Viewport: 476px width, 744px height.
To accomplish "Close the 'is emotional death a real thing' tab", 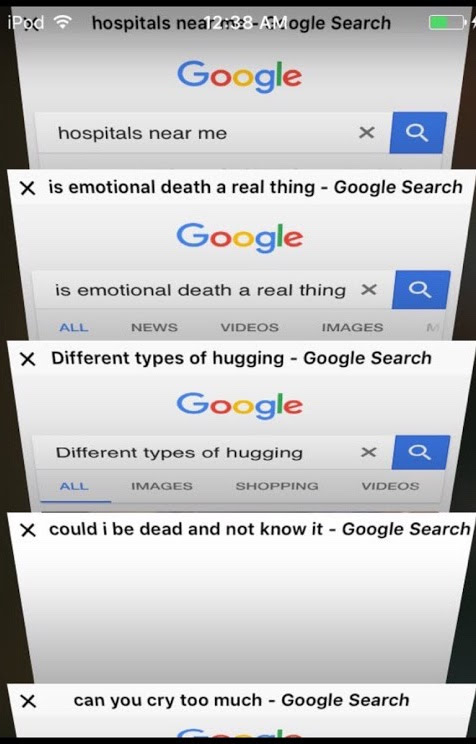I will click(x=28, y=188).
